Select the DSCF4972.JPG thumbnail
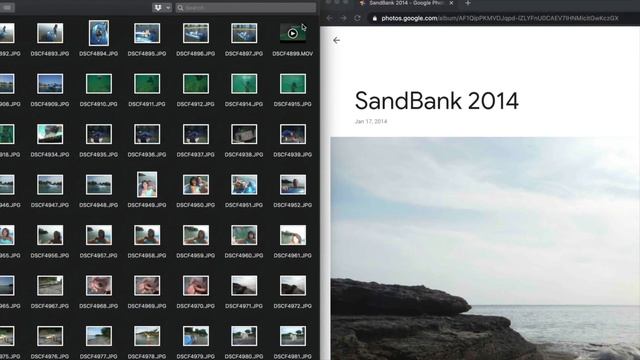This screenshot has height=360, width=640. click(293, 286)
